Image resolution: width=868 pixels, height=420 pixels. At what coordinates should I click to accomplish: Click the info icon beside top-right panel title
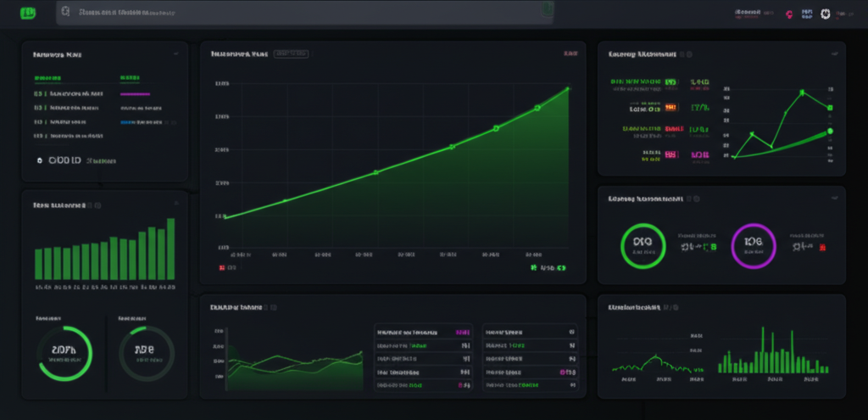687,53
